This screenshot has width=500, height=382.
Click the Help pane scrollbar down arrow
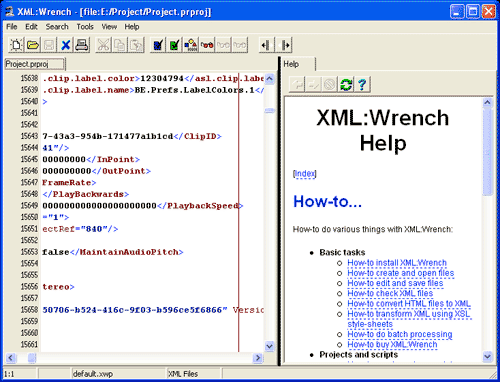coord(487,356)
